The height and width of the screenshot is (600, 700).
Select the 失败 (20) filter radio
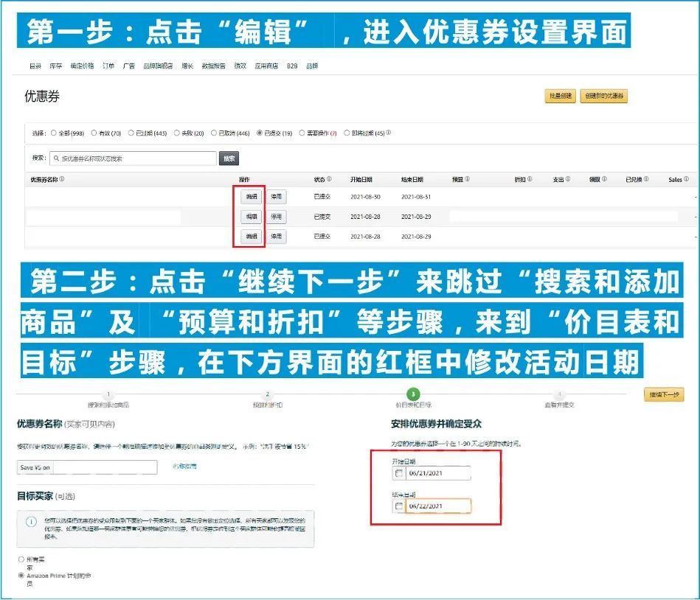click(176, 133)
